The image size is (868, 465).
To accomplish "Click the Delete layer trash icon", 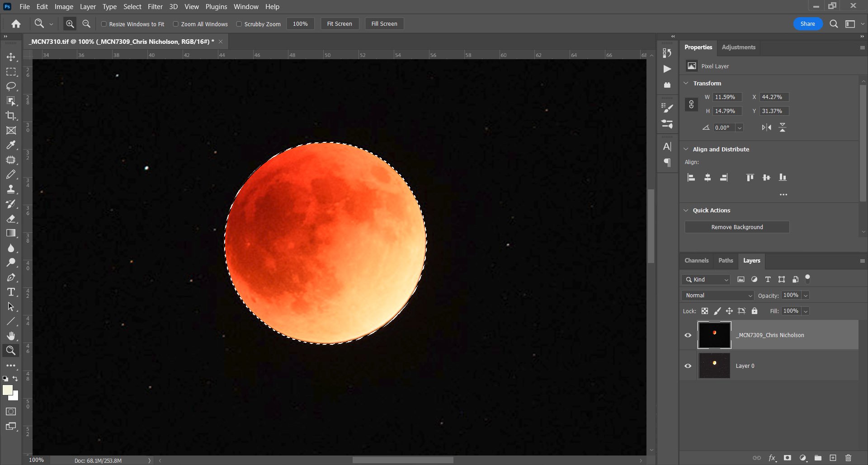I will (848, 458).
